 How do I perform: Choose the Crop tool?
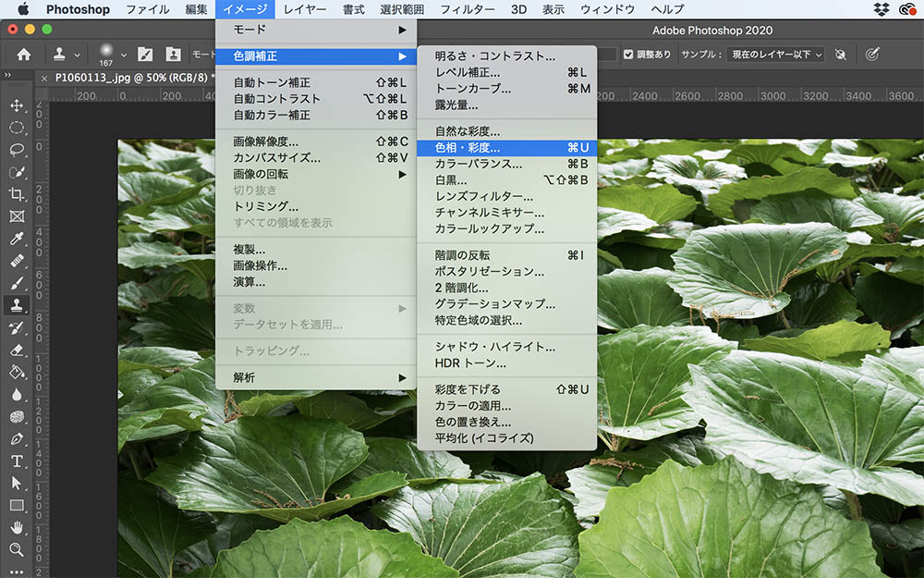tap(17, 194)
